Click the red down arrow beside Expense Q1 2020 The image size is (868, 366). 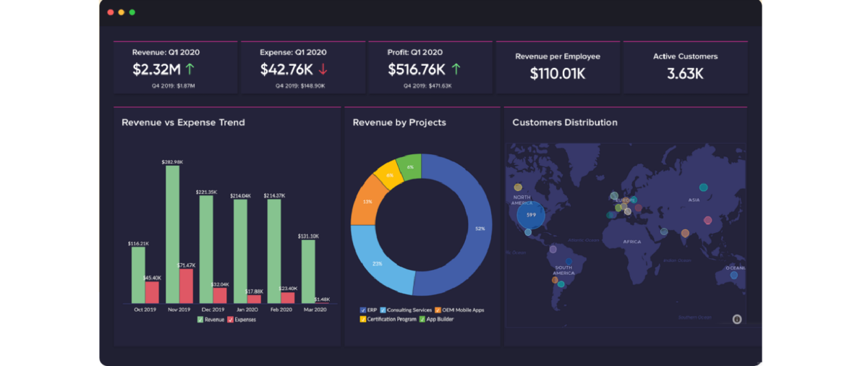(323, 69)
